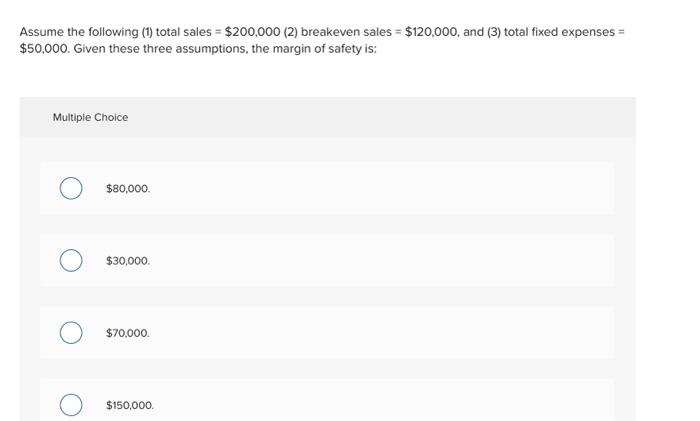Click the $80,000. answer text label
Image resolution: width=700 pixels, height=421 pixels.
[128, 188]
